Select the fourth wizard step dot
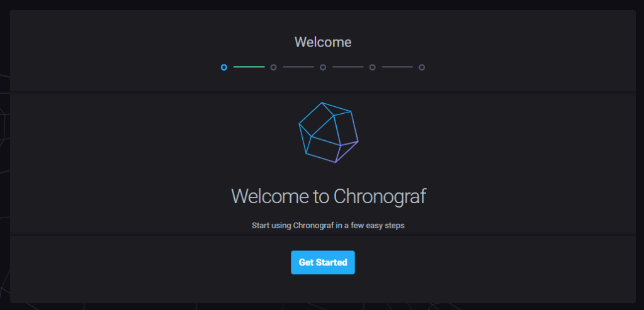 point(372,67)
